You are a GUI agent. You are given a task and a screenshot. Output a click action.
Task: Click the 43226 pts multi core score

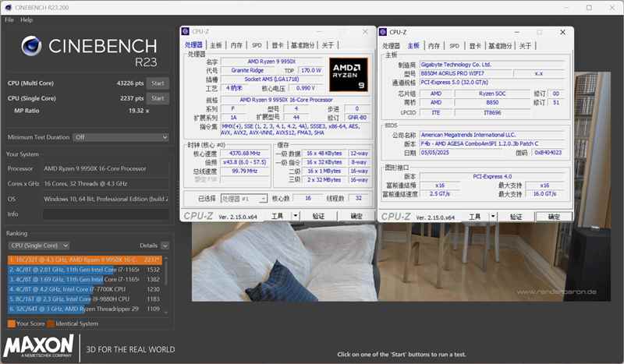pyautogui.click(x=130, y=83)
